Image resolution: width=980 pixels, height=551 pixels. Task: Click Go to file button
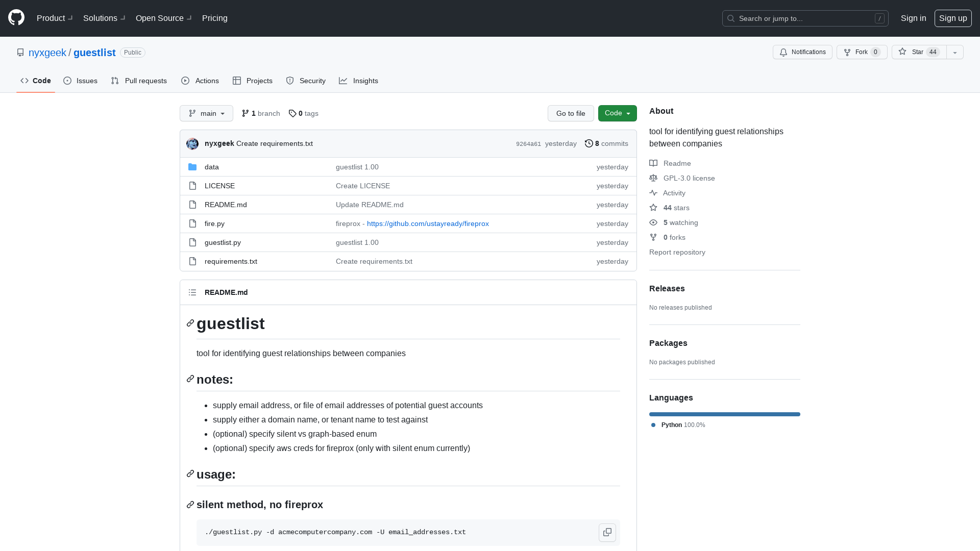(x=571, y=113)
